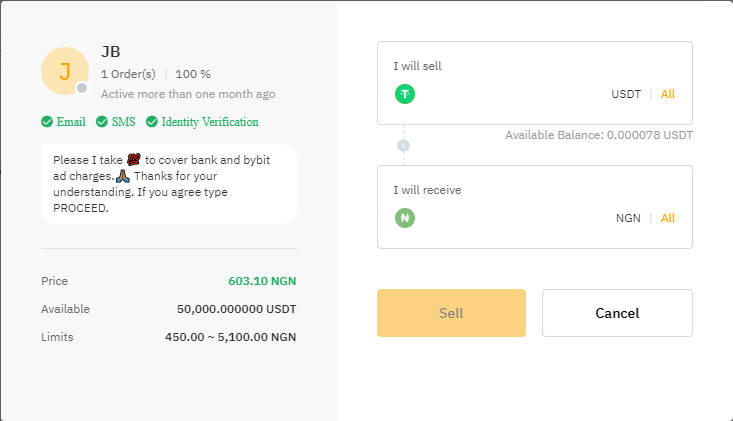This screenshot has height=421, width=733.
Task: Focus the I will receive amount field
Action: coord(510,218)
